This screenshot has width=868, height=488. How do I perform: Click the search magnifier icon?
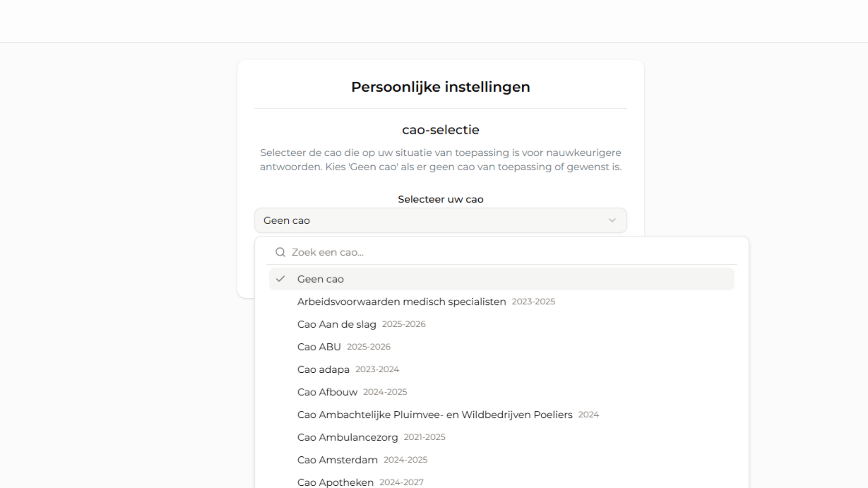click(x=280, y=252)
